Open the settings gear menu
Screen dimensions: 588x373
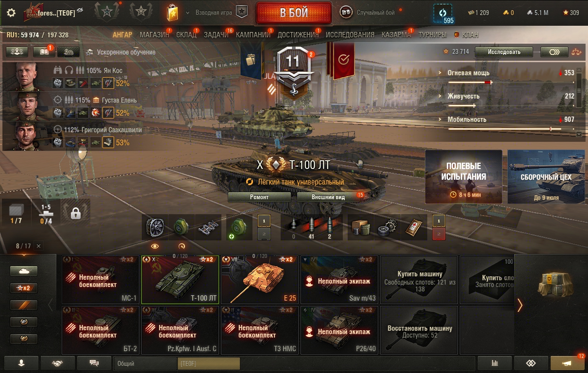pyautogui.click(x=11, y=13)
